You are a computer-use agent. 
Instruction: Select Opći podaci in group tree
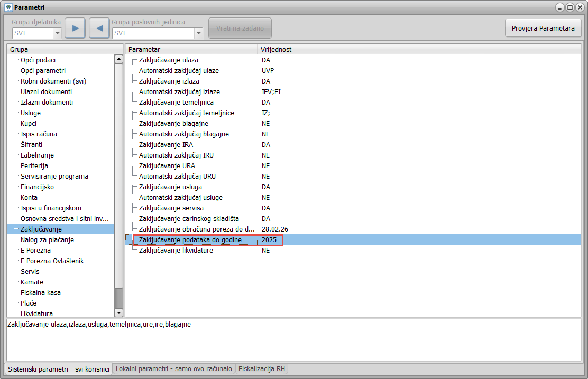(x=38, y=60)
